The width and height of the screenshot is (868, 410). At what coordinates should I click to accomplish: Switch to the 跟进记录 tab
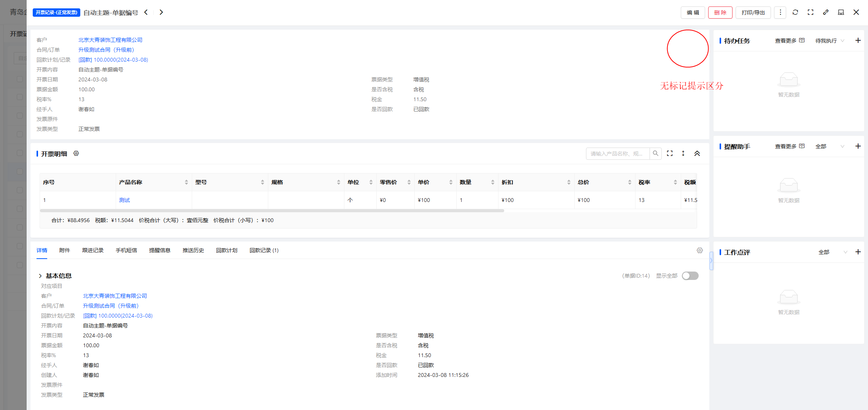[x=93, y=250]
